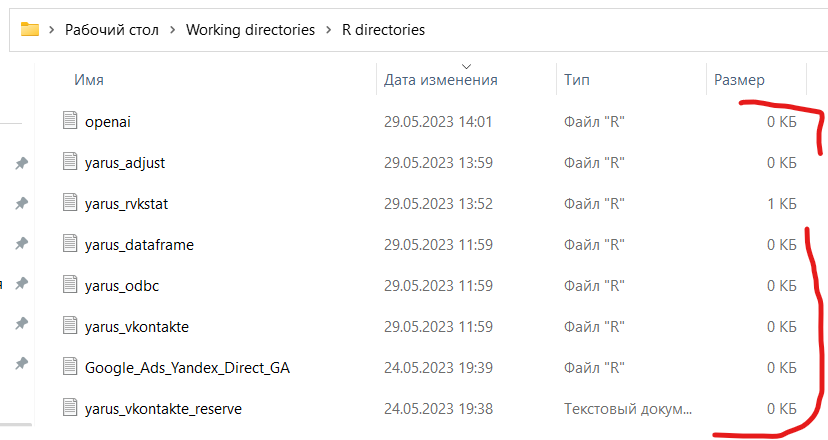Screen dimensions: 828x440
Task: Click the pin icon beside yarus_odbc row
Action: (21, 284)
